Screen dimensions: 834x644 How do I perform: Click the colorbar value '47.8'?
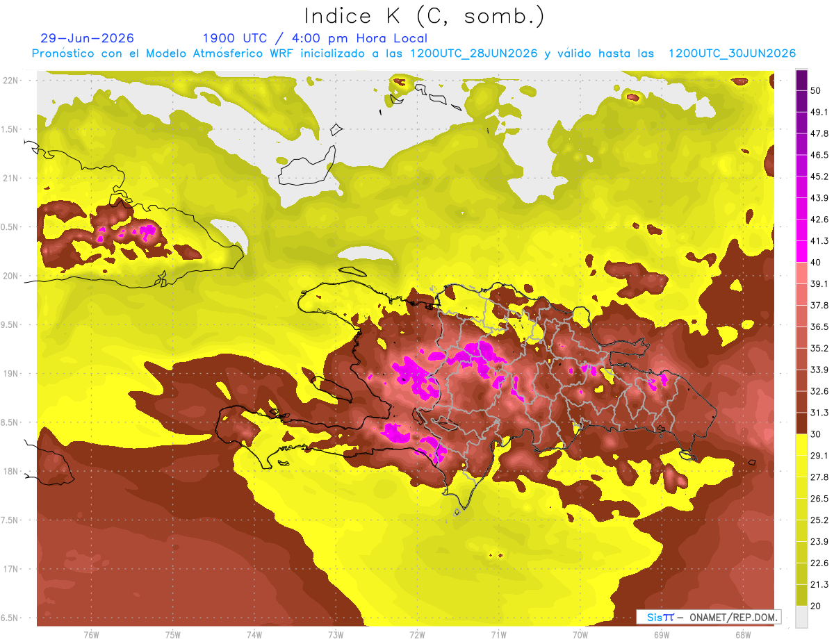pos(819,133)
